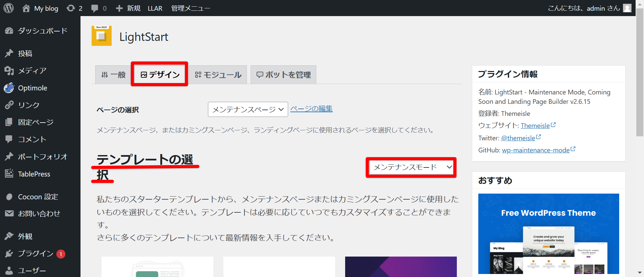This screenshot has height=277, width=644.
Task: Open ダッシュボード sidebar item
Action: [x=40, y=31]
